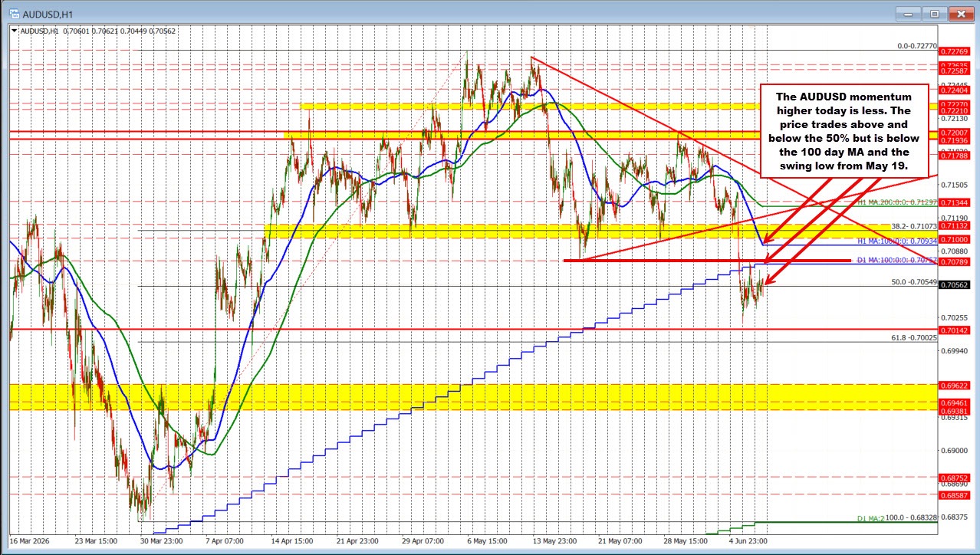The width and height of the screenshot is (980, 555).
Task: Select the 0.68587 price label
Action: (x=955, y=495)
